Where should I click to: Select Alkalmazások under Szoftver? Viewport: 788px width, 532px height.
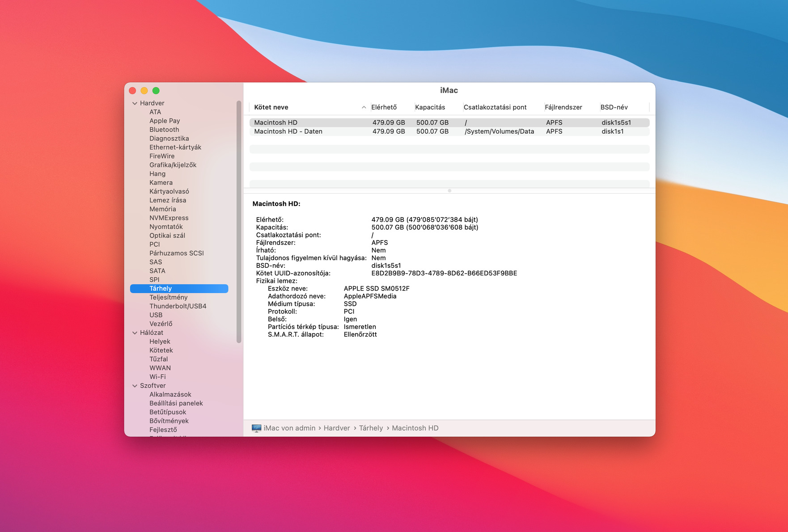pos(170,394)
